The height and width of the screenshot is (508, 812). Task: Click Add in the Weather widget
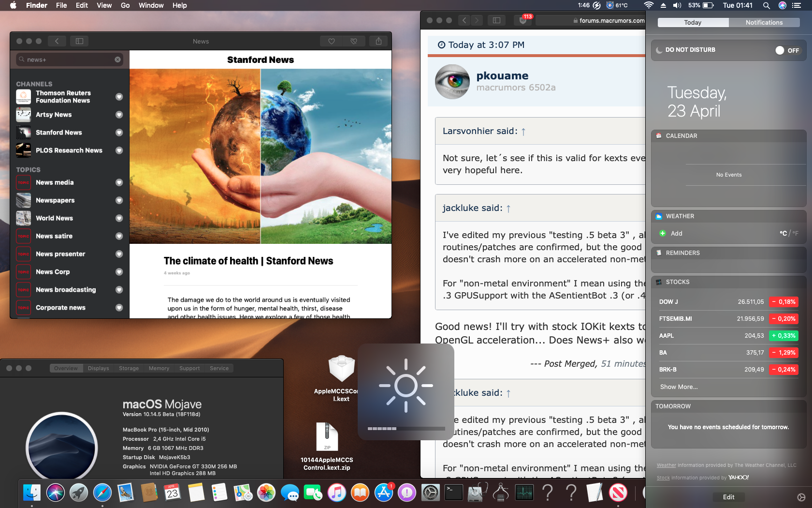(x=671, y=233)
